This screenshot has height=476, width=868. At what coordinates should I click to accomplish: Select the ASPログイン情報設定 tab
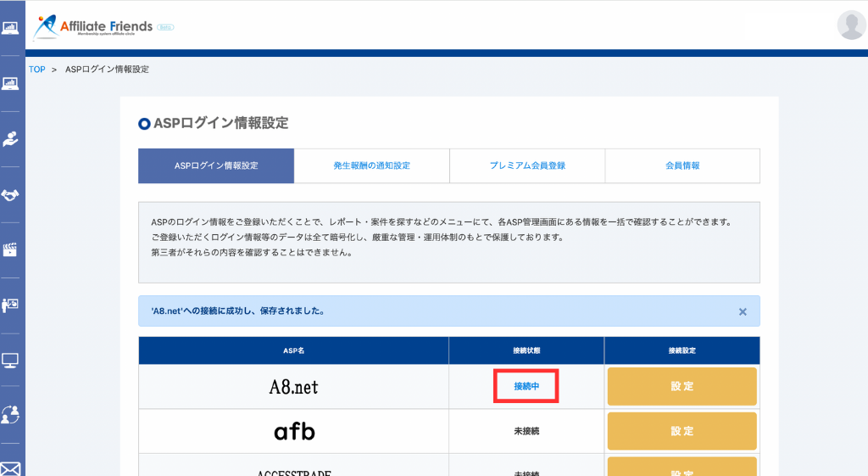(x=216, y=165)
